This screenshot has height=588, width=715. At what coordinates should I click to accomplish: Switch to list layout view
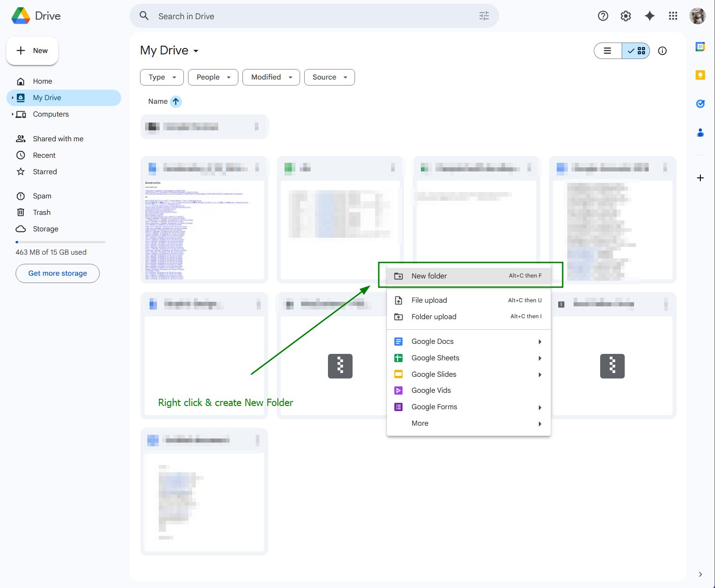click(x=607, y=51)
